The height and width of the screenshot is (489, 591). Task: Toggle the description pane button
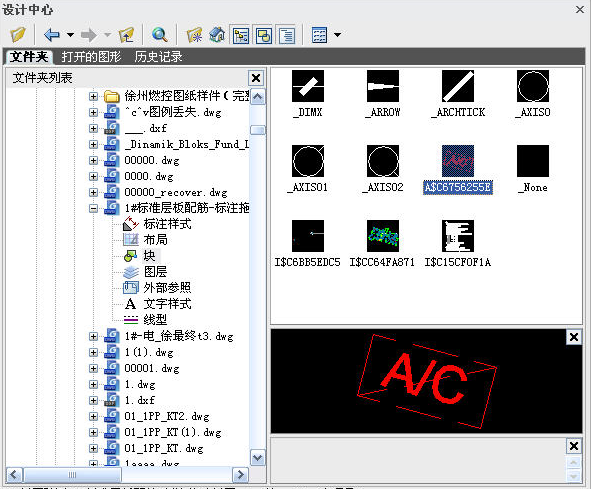[287, 35]
